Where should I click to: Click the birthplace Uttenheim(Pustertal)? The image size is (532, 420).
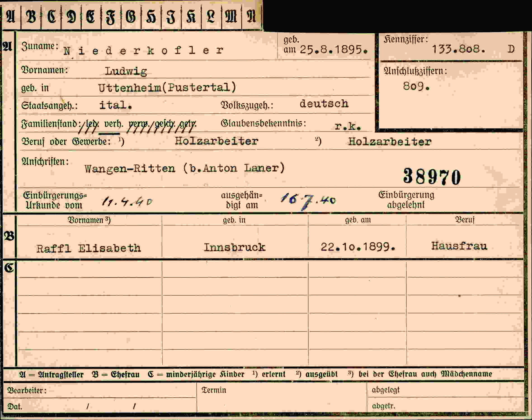pos(167,88)
